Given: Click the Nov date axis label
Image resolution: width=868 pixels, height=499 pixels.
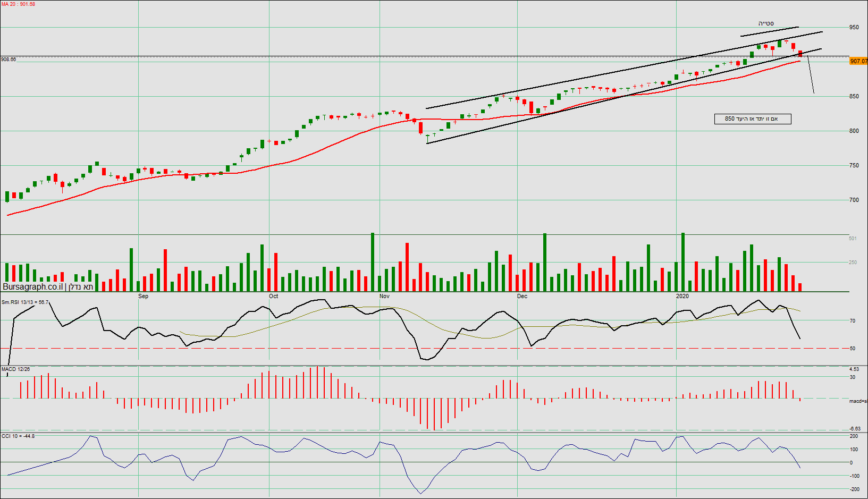Looking at the screenshot, I should pos(385,296).
